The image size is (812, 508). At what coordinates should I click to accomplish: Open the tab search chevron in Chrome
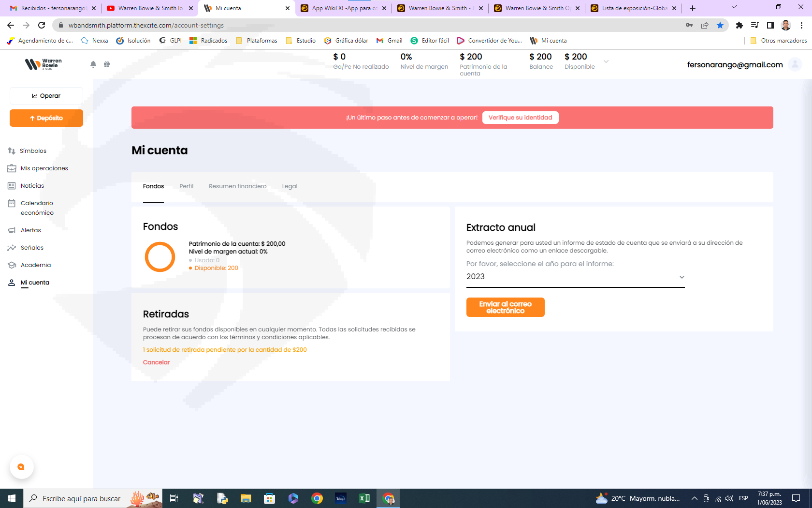[x=734, y=7]
